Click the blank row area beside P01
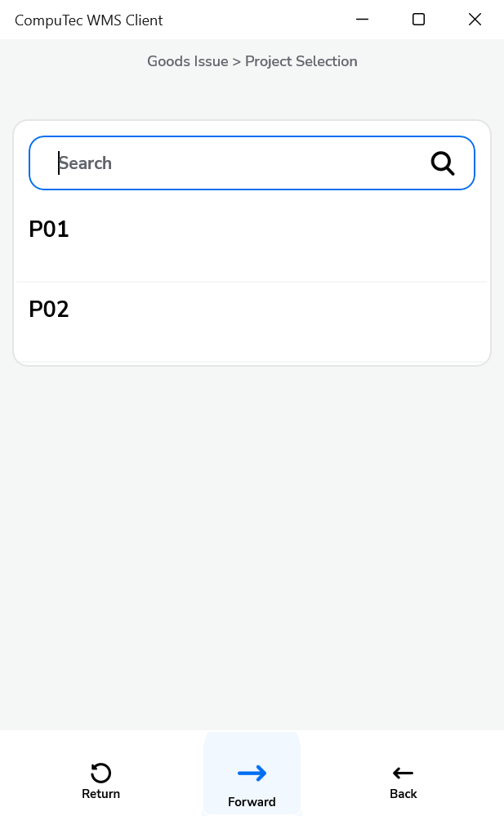The height and width of the screenshot is (816, 504). [x=286, y=241]
